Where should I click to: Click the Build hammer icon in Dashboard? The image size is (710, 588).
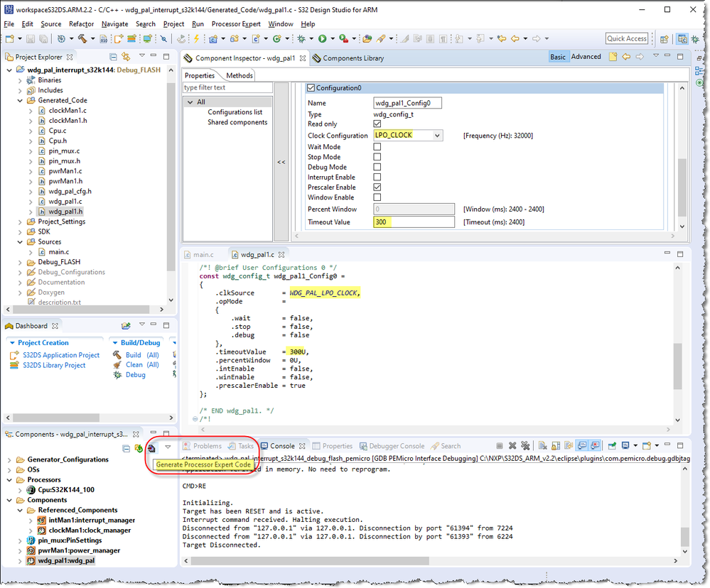coord(117,355)
